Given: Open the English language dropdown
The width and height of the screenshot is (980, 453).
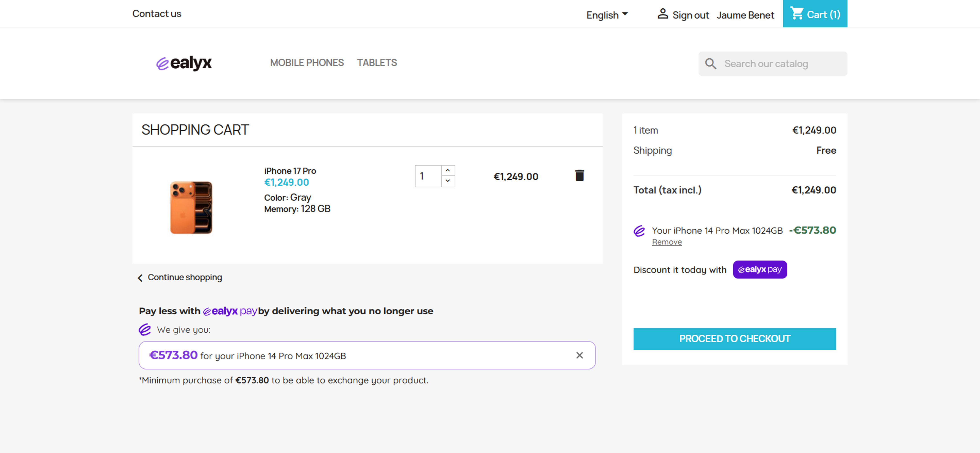Looking at the screenshot, I should tap(607, 15).
